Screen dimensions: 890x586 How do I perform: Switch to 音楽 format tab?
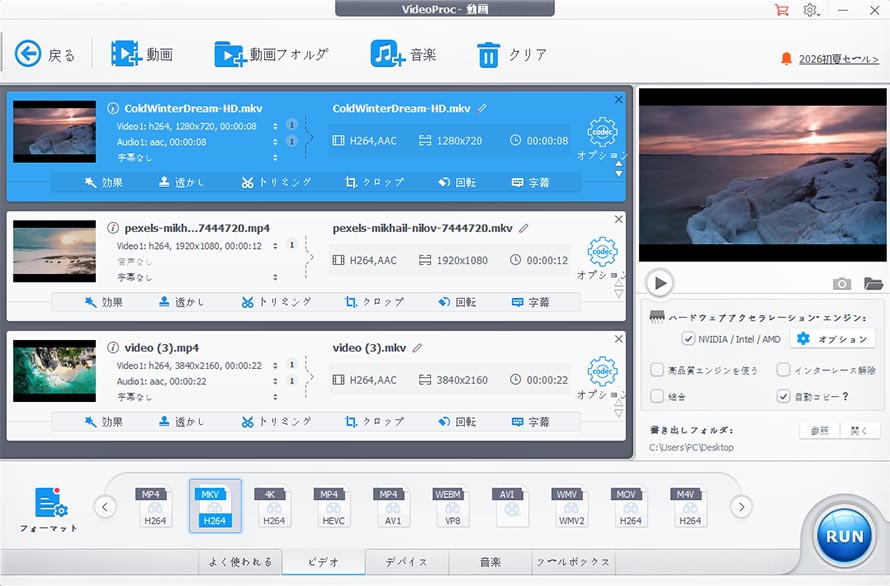pyautogui.click(x=490, y=562)
